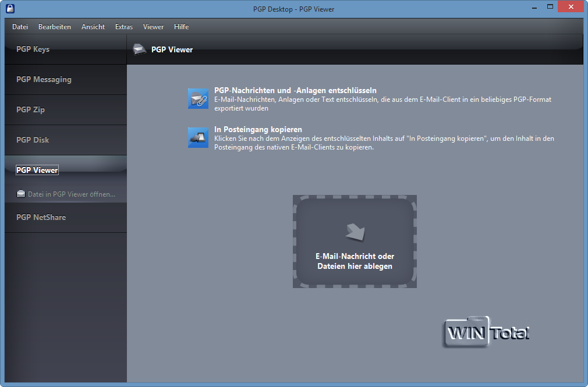Click the PGP Viewer panel title text
This screenshot has height=387, width=588.
pyautogui.click(x=172, y=49)
